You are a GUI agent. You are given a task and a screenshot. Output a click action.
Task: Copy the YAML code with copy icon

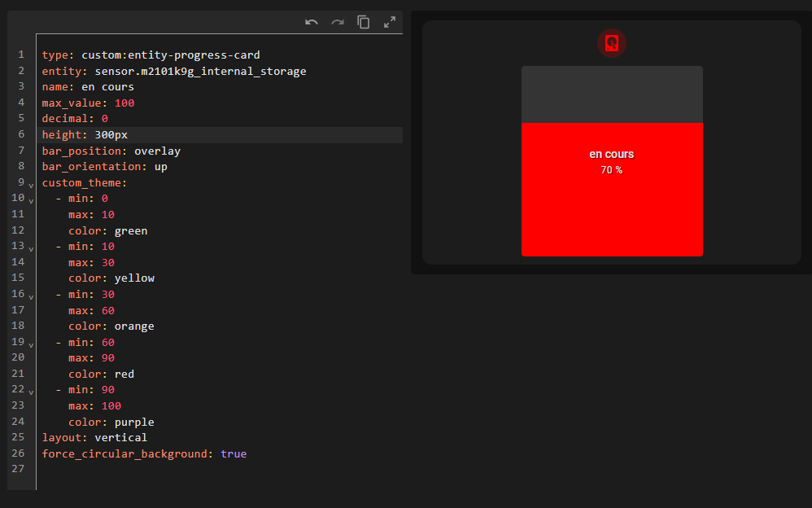[364, 22]
